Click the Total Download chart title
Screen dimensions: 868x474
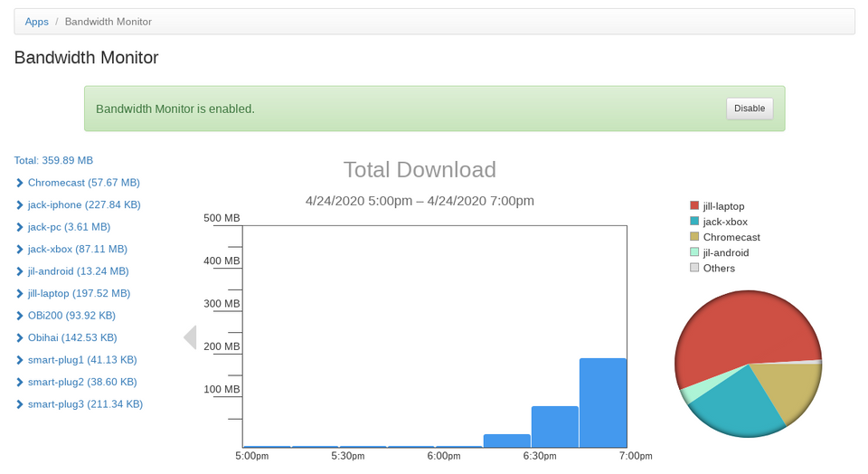pyautogui.click(x=420, y=170)
